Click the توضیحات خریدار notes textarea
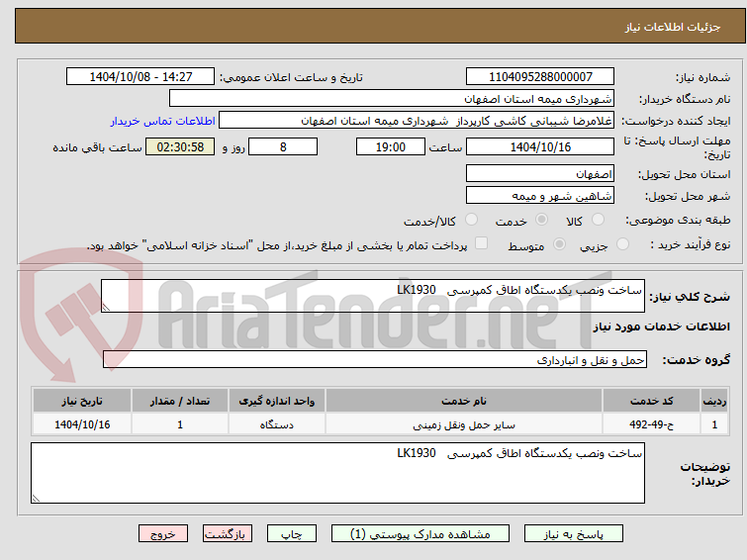Image resolution: width=747 pixels, height=560 pixels. coord(337,473)
